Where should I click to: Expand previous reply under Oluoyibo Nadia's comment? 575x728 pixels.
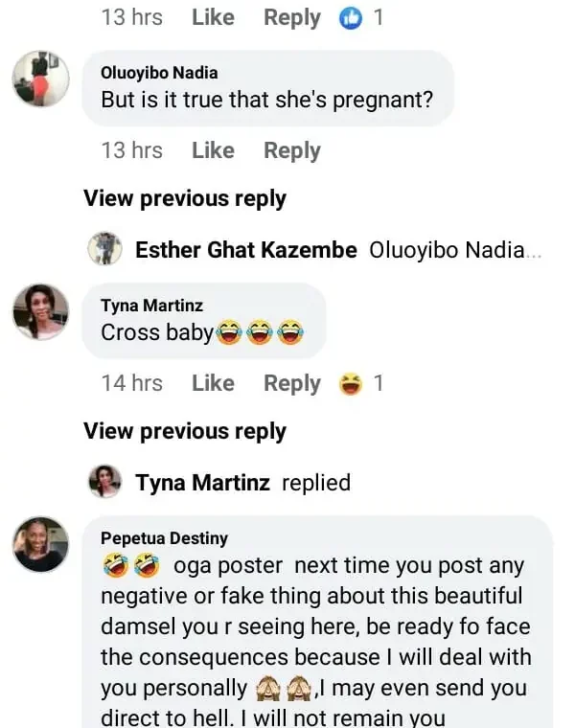pyautogui.click(x=185, y=199)
